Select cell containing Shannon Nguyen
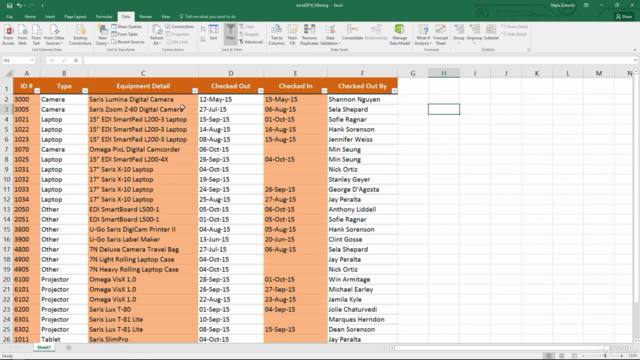The image size is (640, 360). click(362, 99)
